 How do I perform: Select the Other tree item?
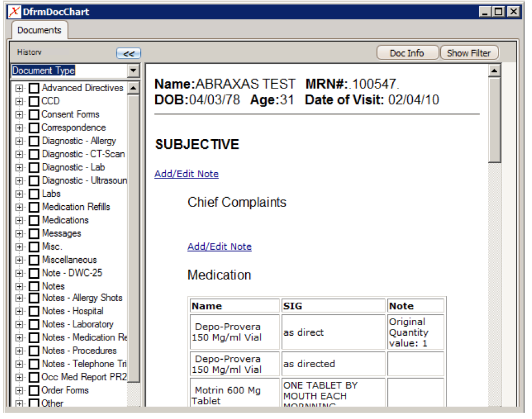pyautogui.click(x=52, y=403)
